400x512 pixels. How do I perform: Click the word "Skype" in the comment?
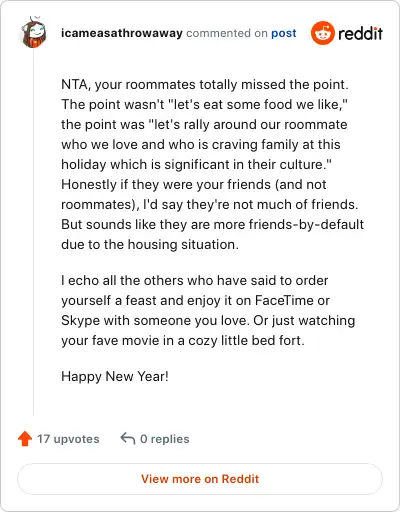click(80, 321)
